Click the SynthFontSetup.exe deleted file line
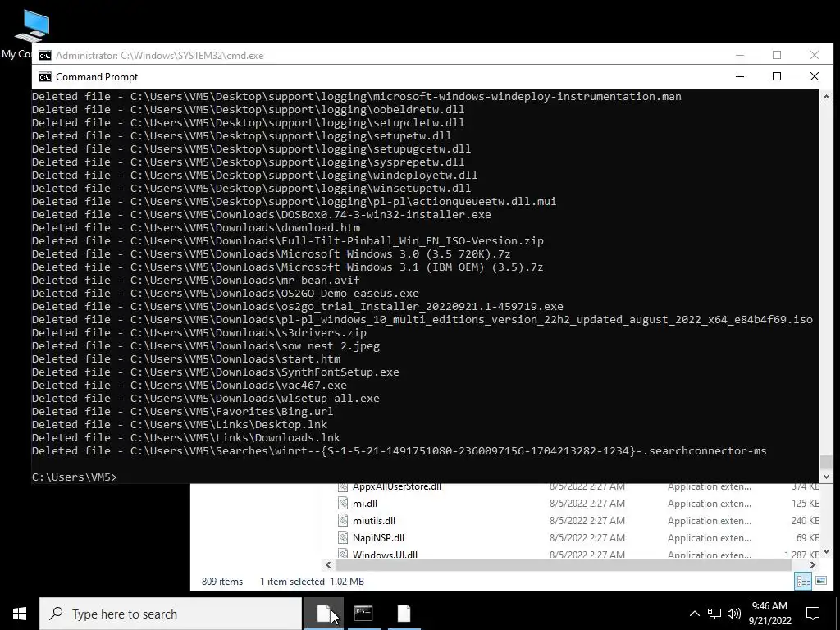Viewport: 840px width, 630px height. click(216, 372)
